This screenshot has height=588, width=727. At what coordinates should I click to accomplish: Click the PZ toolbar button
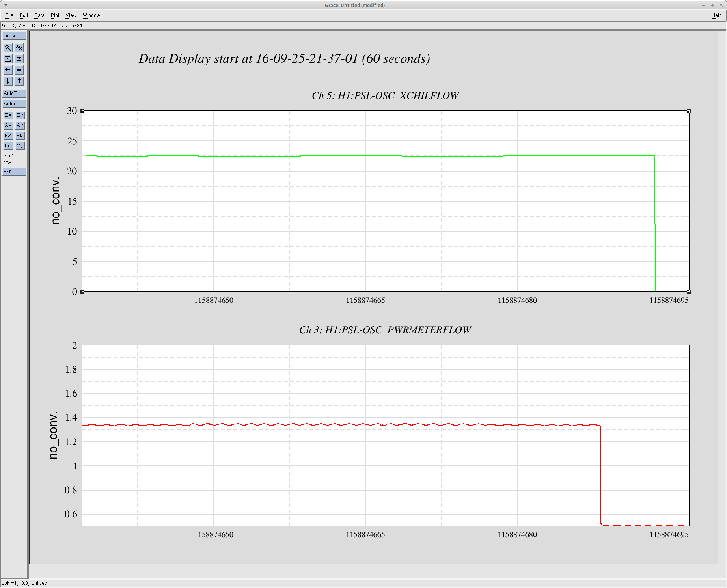8,136
